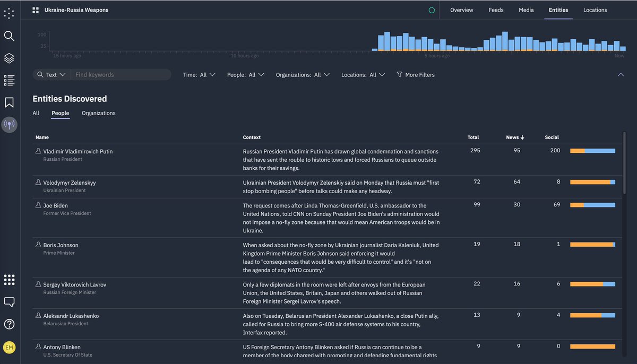Click the person icon beside Joe Biden
This screenshot has height=364, width=637.
coord(38,205)
